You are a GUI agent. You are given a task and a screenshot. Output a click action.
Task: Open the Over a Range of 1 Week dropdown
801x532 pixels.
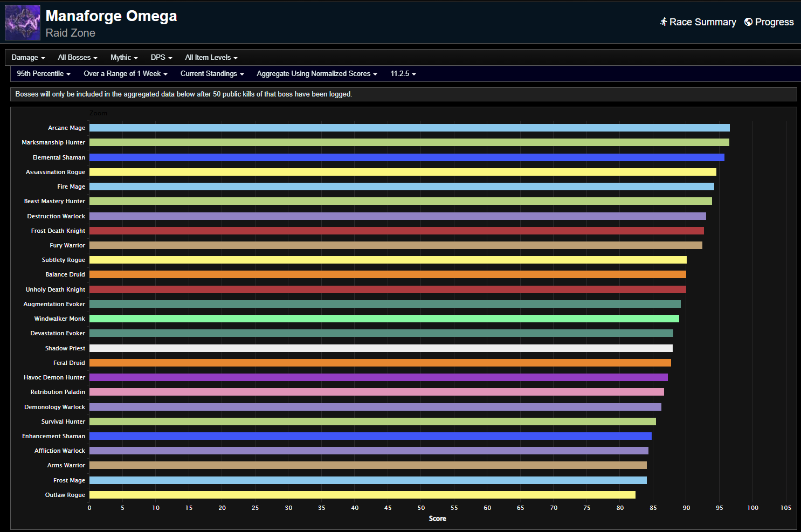tap(125, 74)
